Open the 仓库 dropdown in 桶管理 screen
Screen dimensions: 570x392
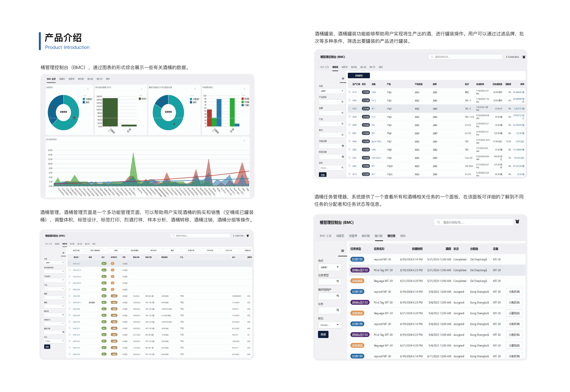click(54, 263)
